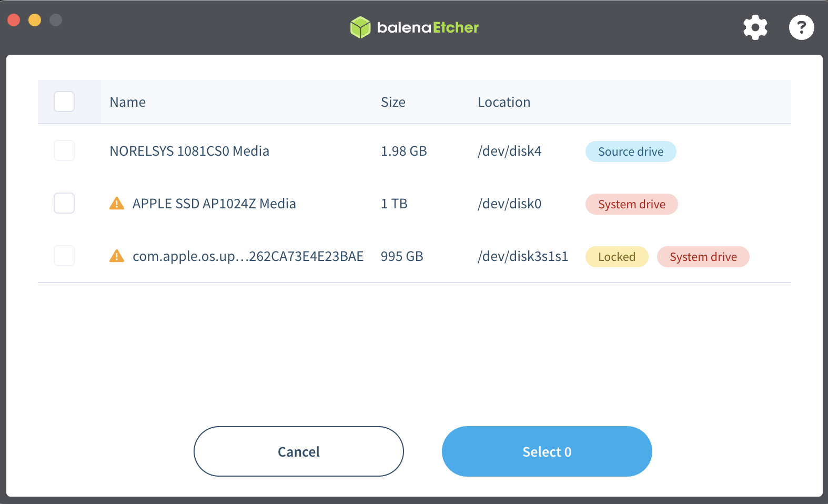Click the Name column header
This screenshot has width=828, height=504.
click(x=128, y=102)
